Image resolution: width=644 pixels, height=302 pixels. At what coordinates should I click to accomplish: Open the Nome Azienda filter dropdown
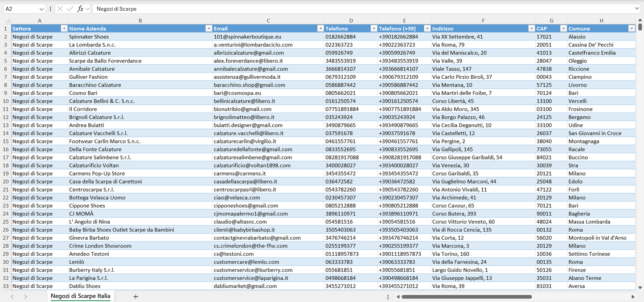209,29
